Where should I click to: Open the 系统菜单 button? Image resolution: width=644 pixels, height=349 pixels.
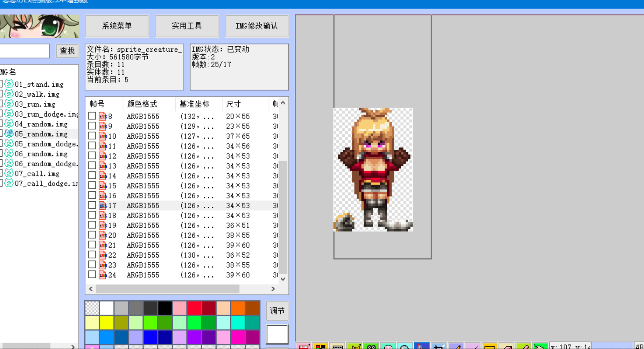(117, 26)
